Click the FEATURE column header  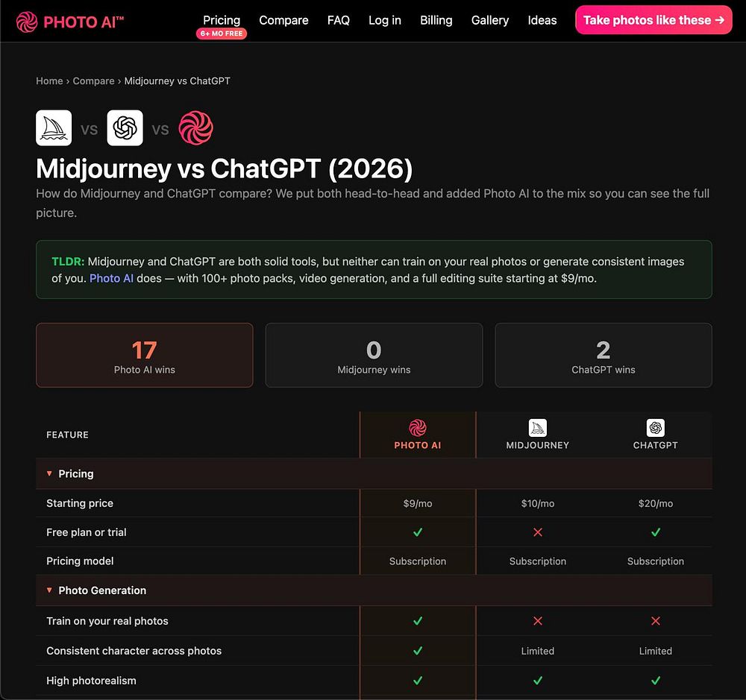tap(68, 435)
